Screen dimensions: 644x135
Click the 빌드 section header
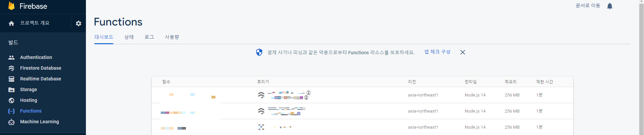pos(13,43)
